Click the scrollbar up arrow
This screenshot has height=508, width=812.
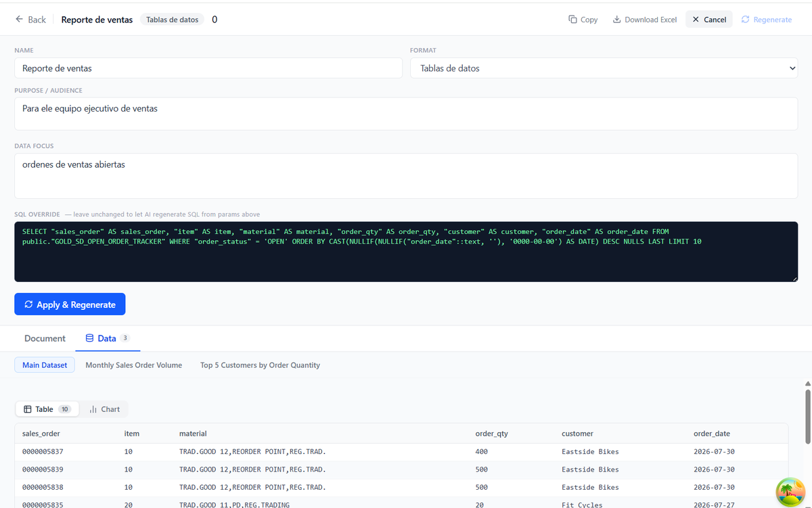[x=807, y=384]
